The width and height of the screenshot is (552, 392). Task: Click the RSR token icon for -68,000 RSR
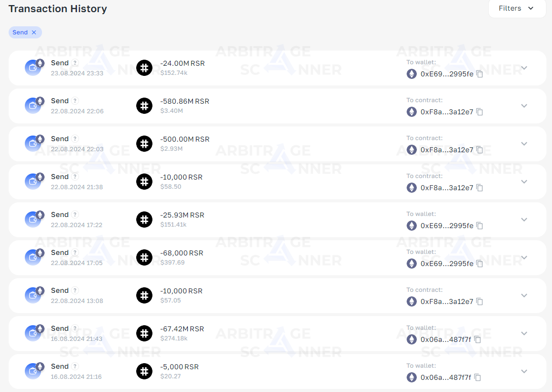144,257
